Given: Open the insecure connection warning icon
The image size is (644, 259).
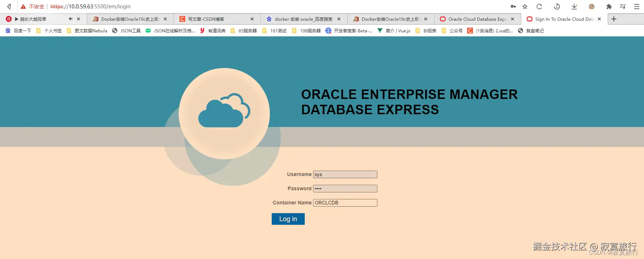Looking at the screenshot, I should coord(23,7).
